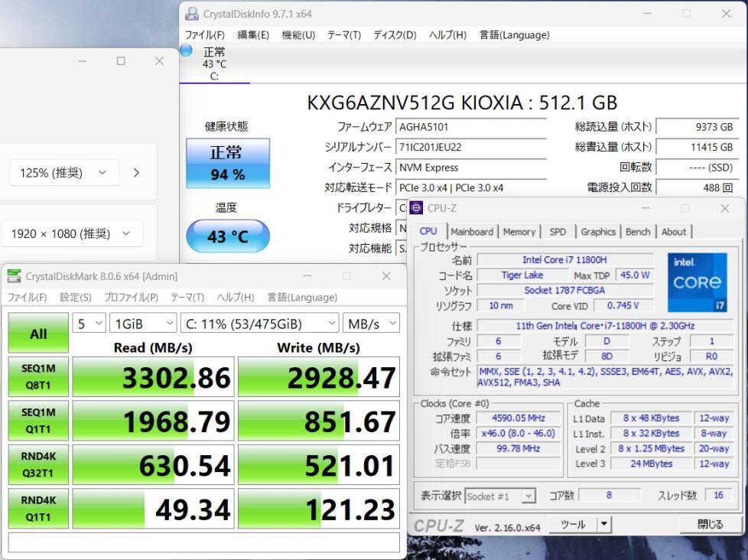
Task: Open the test count dropdown showing 5
Action: tap(88, 323)
